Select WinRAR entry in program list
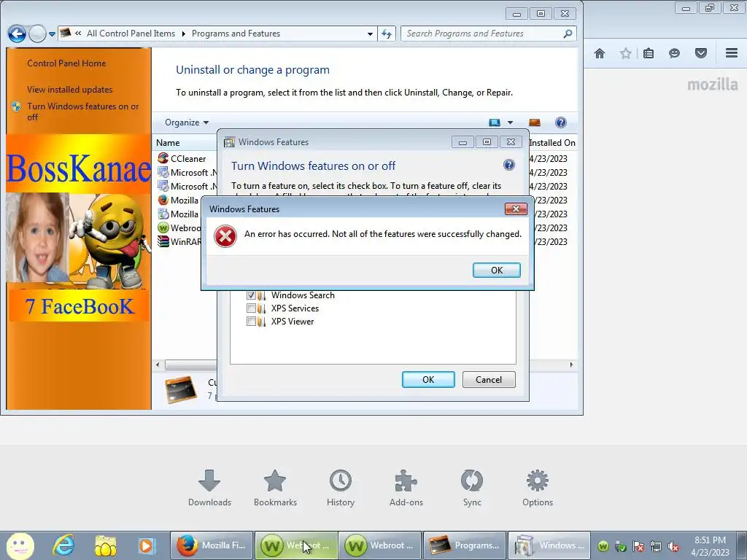The height and width of the screenshot is (560, 747). [179, 242]
